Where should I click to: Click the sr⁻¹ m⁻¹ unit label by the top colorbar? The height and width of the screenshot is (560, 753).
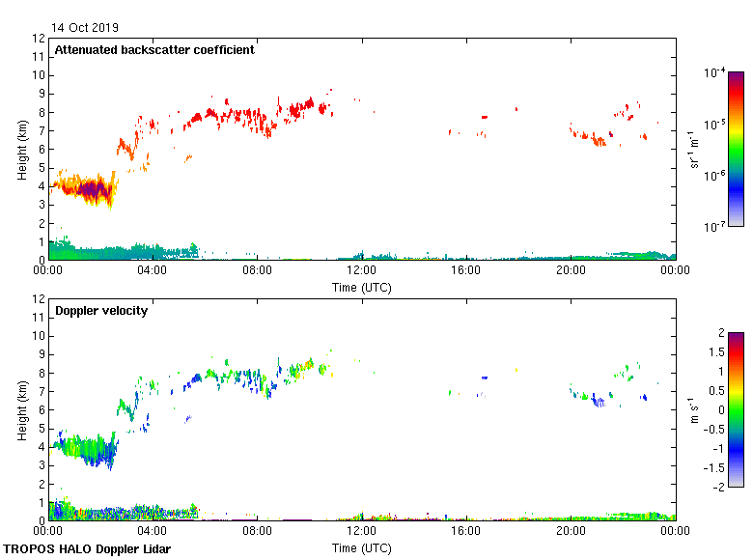pyautogui.click(x=695, y=149)
